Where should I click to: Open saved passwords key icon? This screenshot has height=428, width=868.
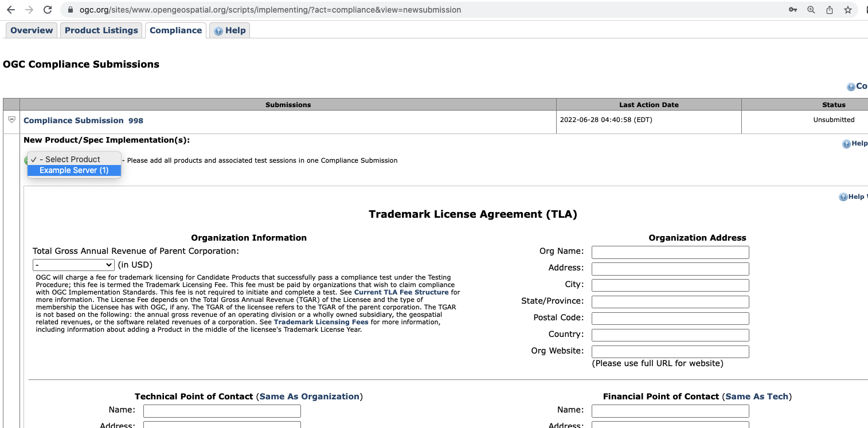[793, 10]
